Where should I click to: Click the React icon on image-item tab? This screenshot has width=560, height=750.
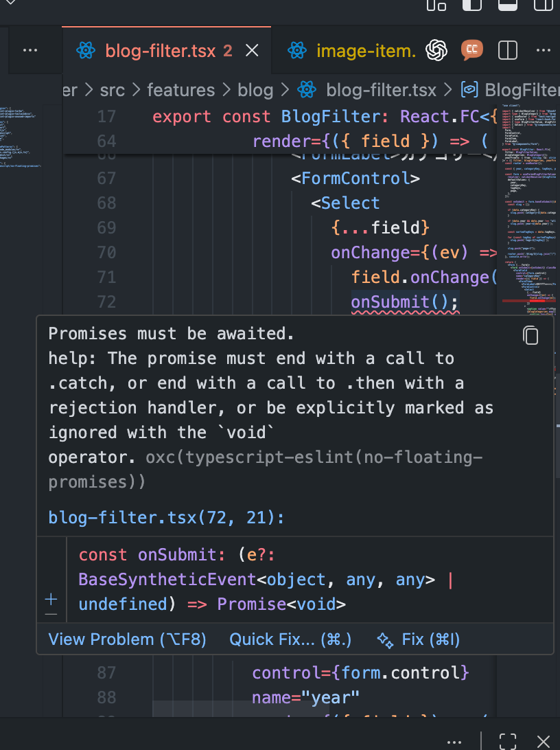[296, 50]
